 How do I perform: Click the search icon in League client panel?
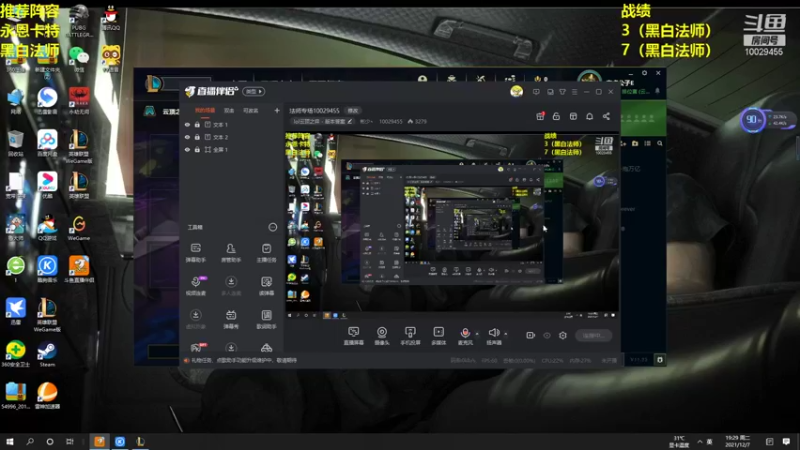tap(660, 144)
